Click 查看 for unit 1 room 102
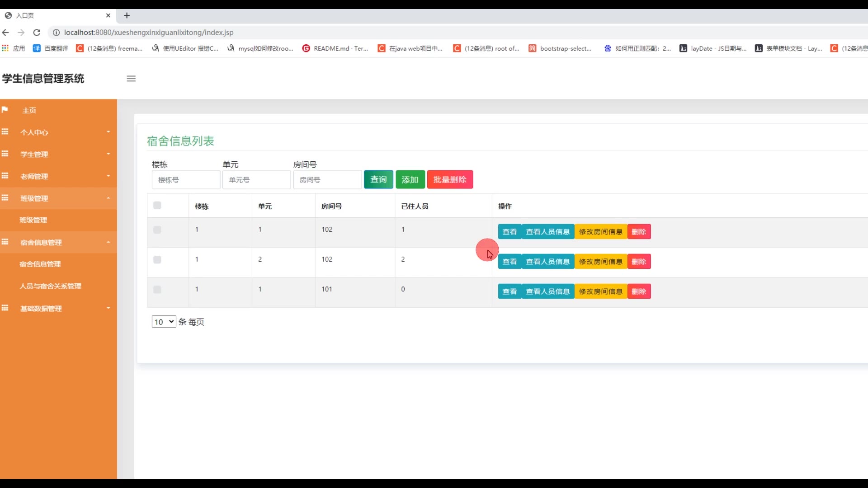The width and height of the screenshot is (868, 488). (509, 232)
